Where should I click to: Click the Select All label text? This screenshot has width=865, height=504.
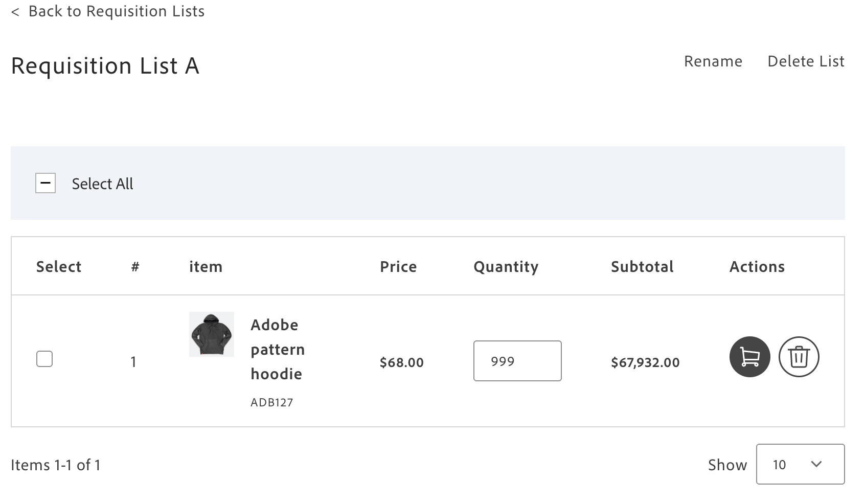tap(102, 184)
